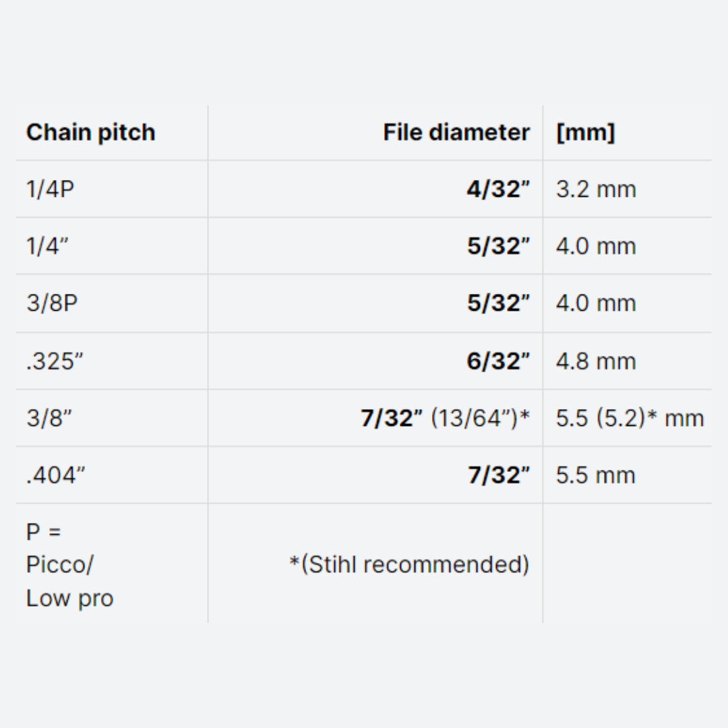Select the 6/32" file diameter value
The image size is (728, 728).
(x=497, y=361)
